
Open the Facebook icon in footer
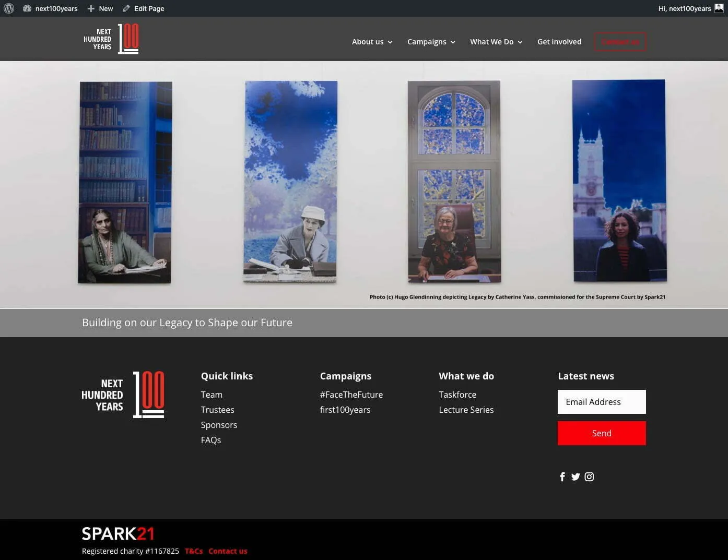[x=562, y=476]
